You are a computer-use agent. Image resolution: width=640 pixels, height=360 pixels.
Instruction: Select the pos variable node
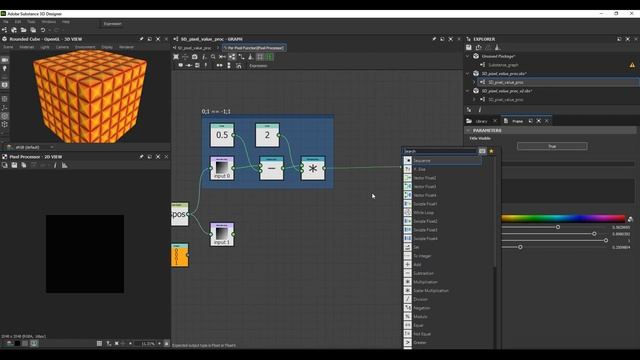[x=180, y=214]
